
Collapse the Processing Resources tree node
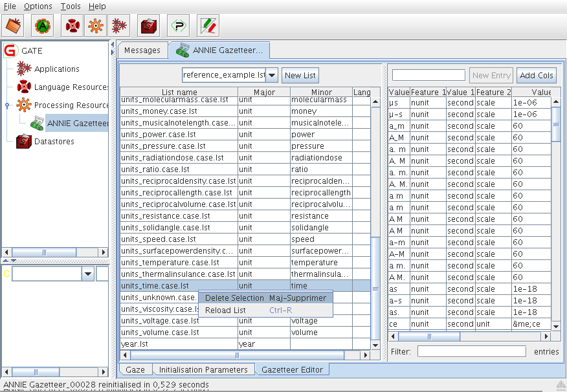pyautogui.click(x=7, y=105)
